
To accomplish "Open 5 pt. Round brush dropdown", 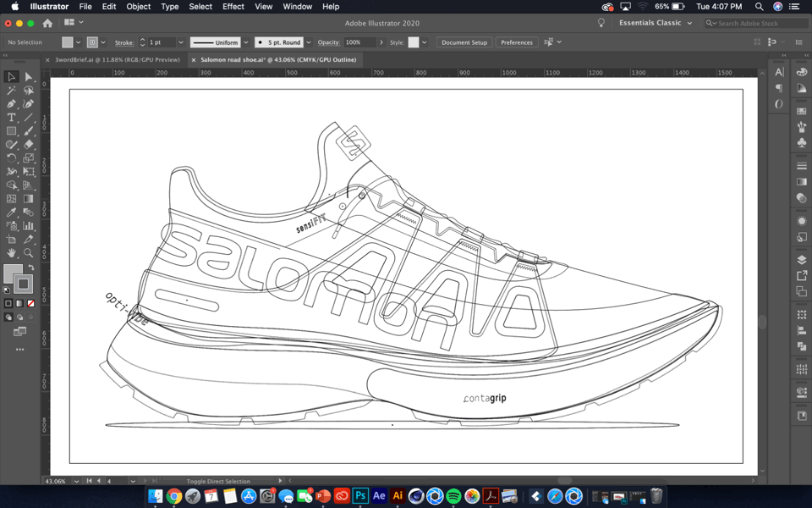I will (x=309, y=42).
